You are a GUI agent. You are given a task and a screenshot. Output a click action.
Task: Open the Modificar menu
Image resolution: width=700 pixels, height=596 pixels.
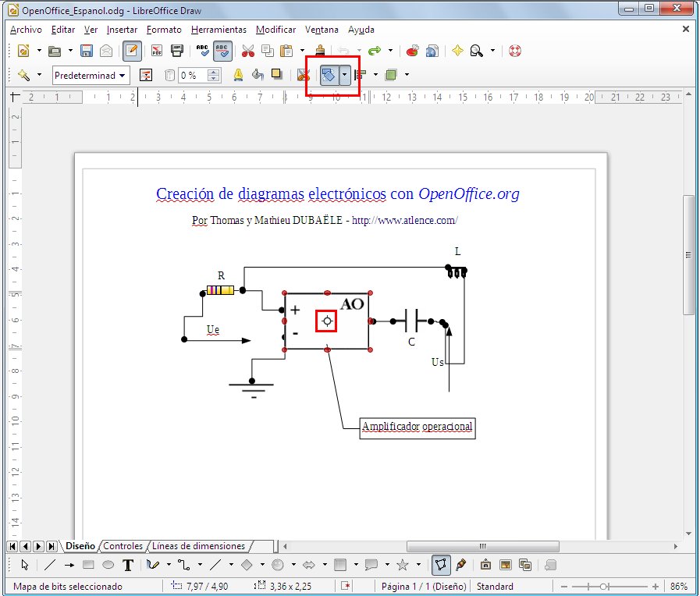[275, 30]
